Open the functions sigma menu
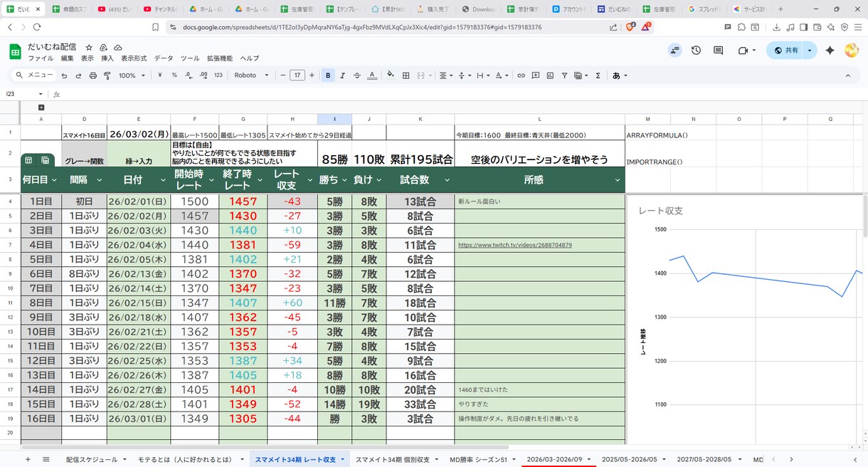868x467 pixels. coord(598,75)
